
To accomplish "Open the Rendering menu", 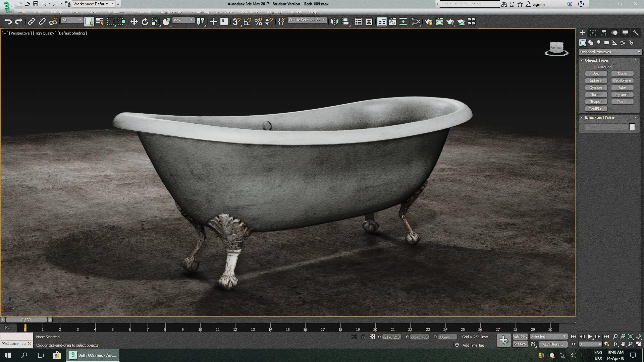I will pos(200,12).
